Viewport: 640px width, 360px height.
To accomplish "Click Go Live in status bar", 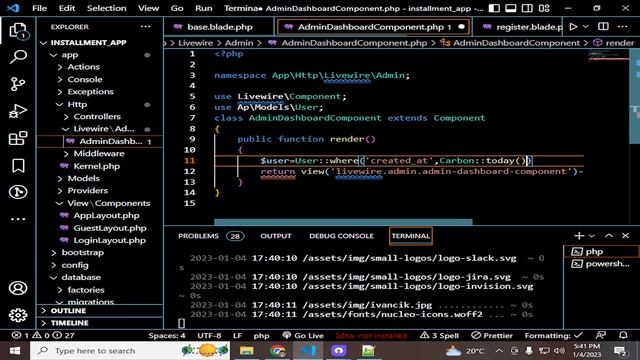I will tap(303, 335).
